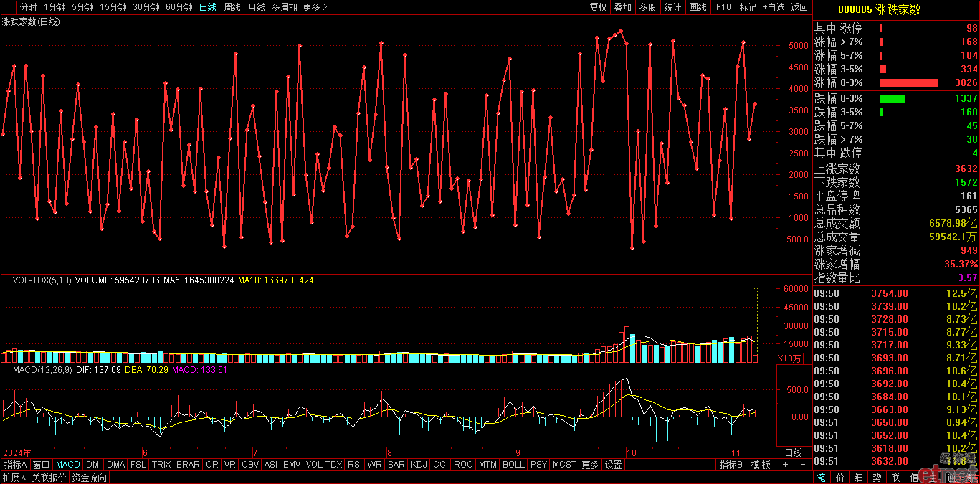Open indicator 设置 settings

613,465
